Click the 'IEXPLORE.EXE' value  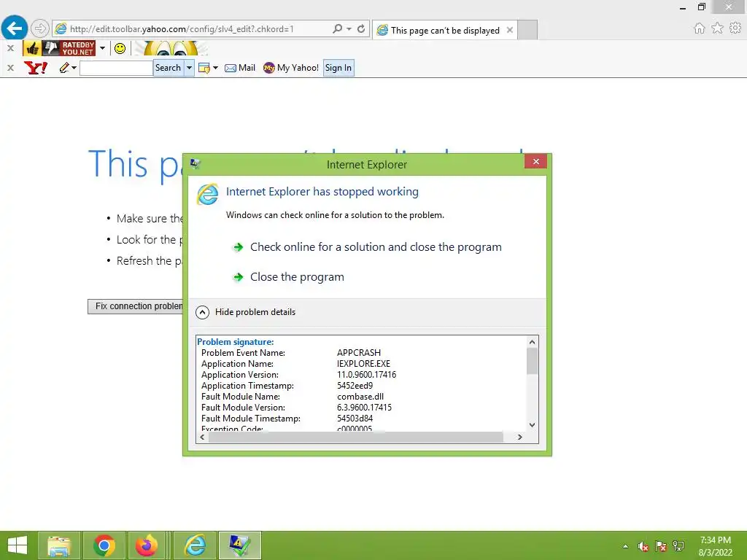(x=363, y=364)
